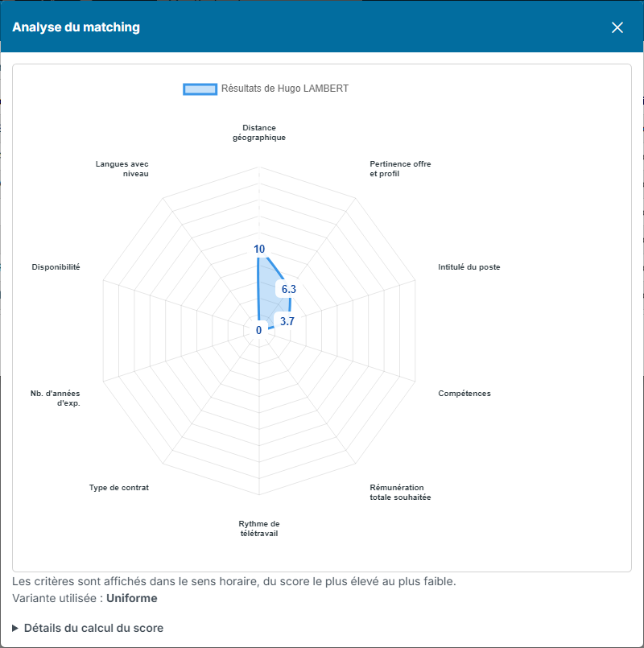Select the Type de contrat axis label
The width and height of the screenshot is (644, 648).
119,488
